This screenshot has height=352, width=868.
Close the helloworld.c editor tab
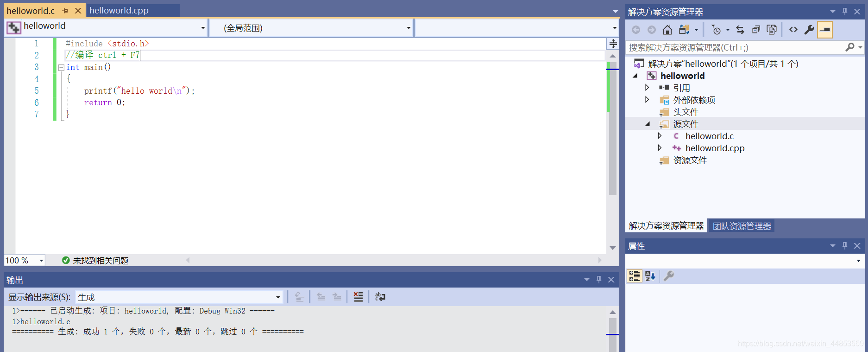click(78, 11)
